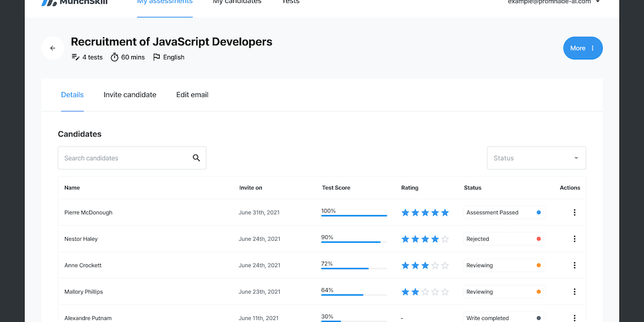Go to My candidates in navigation
Viewport: 644px width, 322px height.
(x=236, y=3)
